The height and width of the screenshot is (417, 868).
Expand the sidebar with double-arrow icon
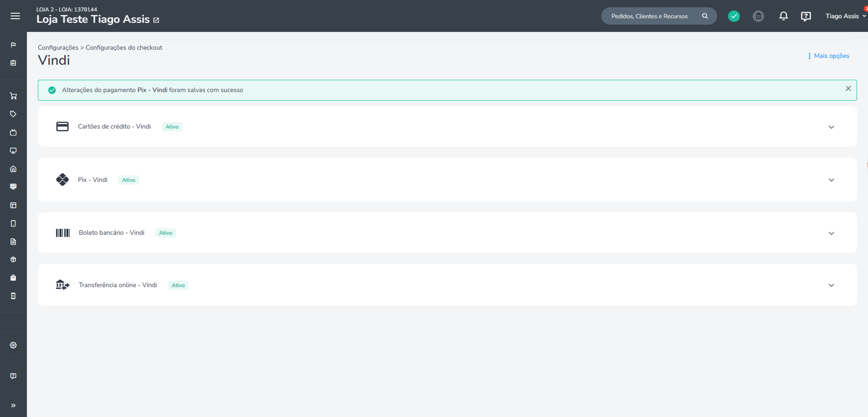pos(13,405)
